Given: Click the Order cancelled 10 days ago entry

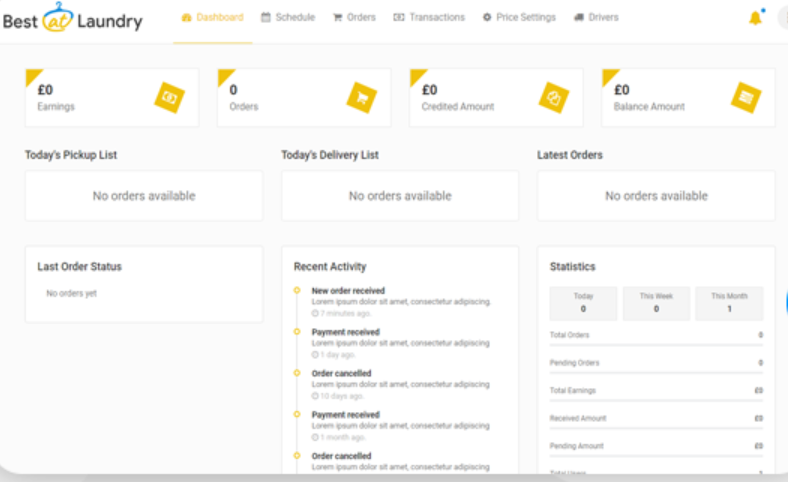Looking at the screenshot, I should (x=400, y=384).
